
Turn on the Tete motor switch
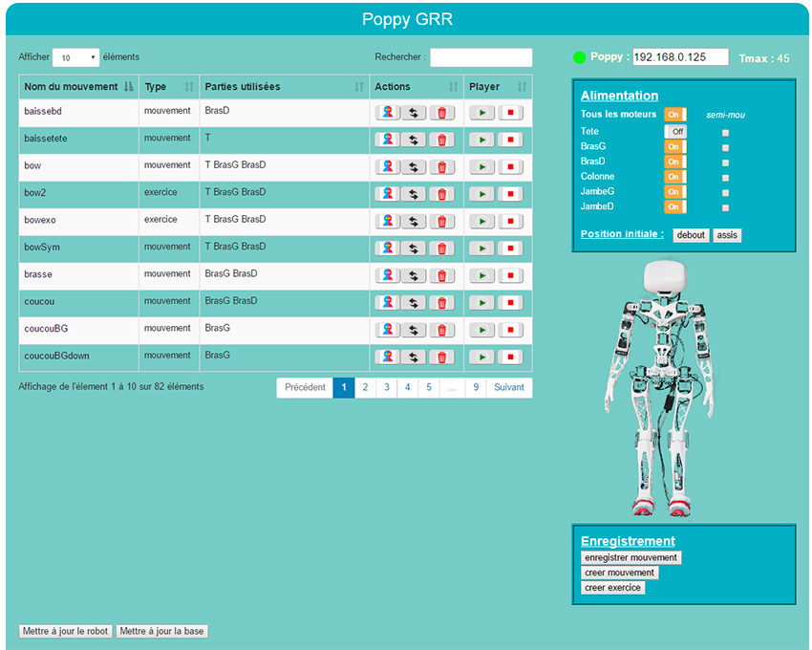pos(675,132)
